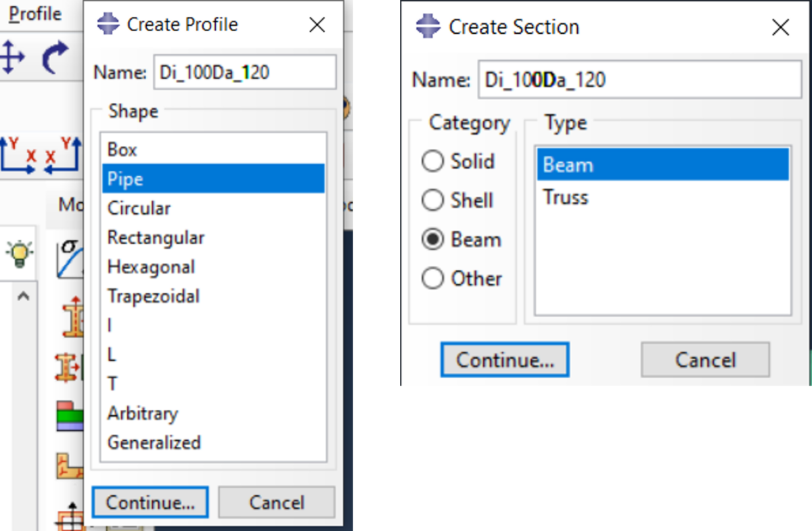Image resolution: width=812 pixels, height=531 pixels.
Task: Close the Create Profile dialog
Action: tap(317, 25)
